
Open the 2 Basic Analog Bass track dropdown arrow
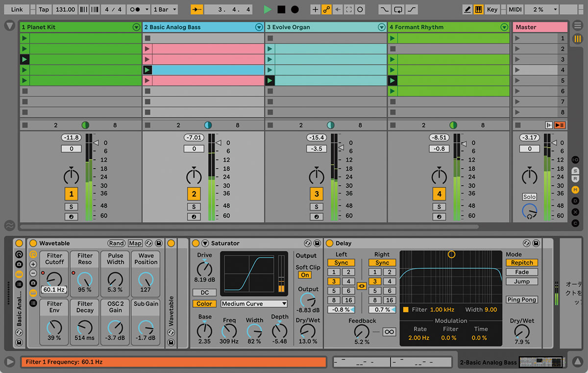tap(259, 27)
